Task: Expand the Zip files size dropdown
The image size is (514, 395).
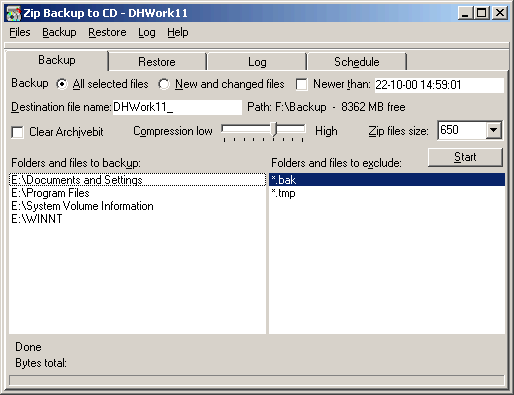Action: tap(493, 130)
